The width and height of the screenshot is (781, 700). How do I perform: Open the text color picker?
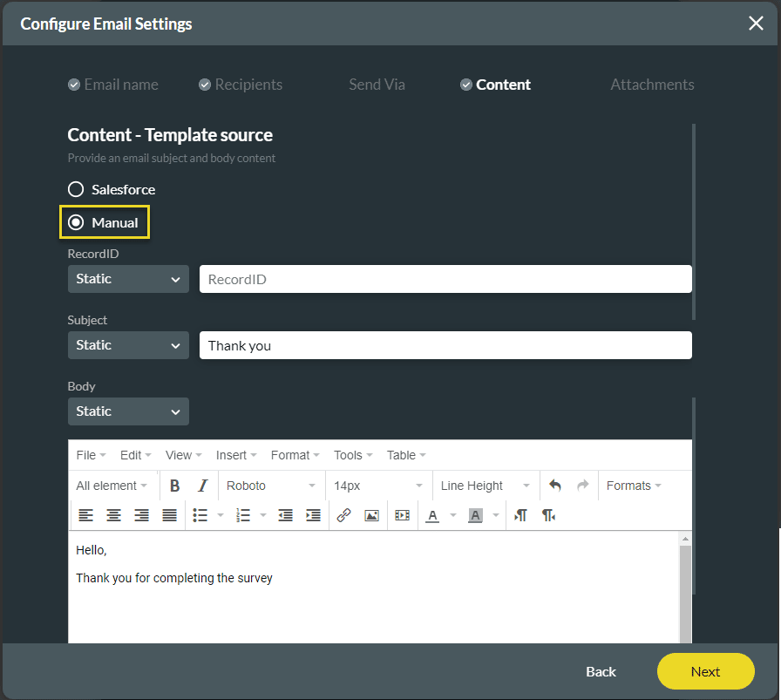tap(432, 515)
